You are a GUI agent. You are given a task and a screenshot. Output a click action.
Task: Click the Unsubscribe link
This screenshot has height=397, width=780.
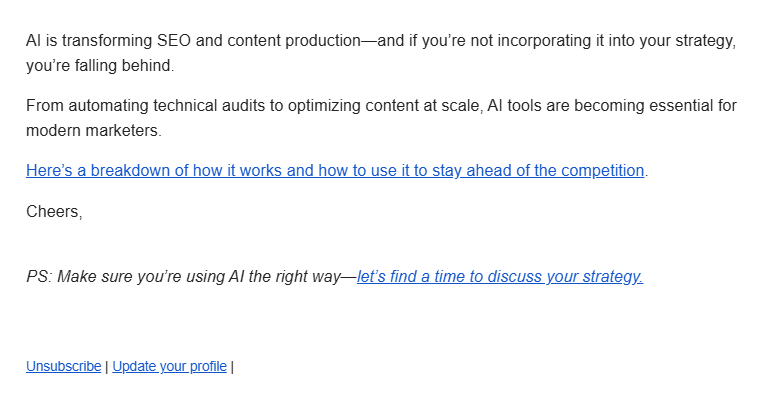[64, 366]
